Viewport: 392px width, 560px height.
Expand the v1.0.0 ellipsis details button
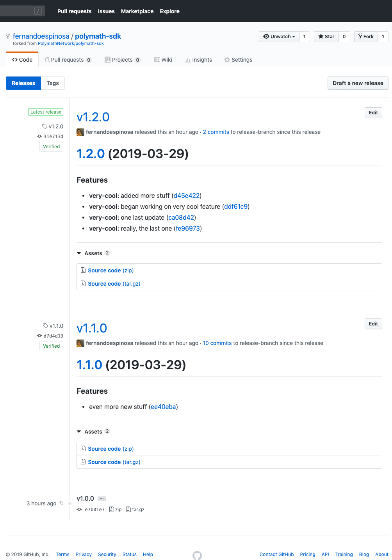click(x=102, y=499)
